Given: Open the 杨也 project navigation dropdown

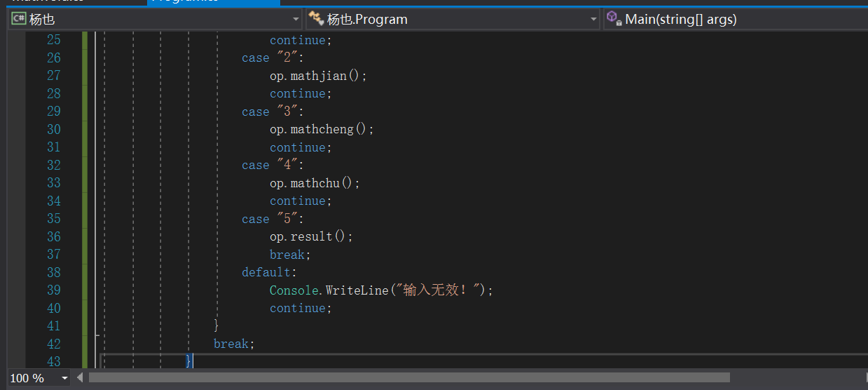Looking at the screenshot, I should pos(155,19).
